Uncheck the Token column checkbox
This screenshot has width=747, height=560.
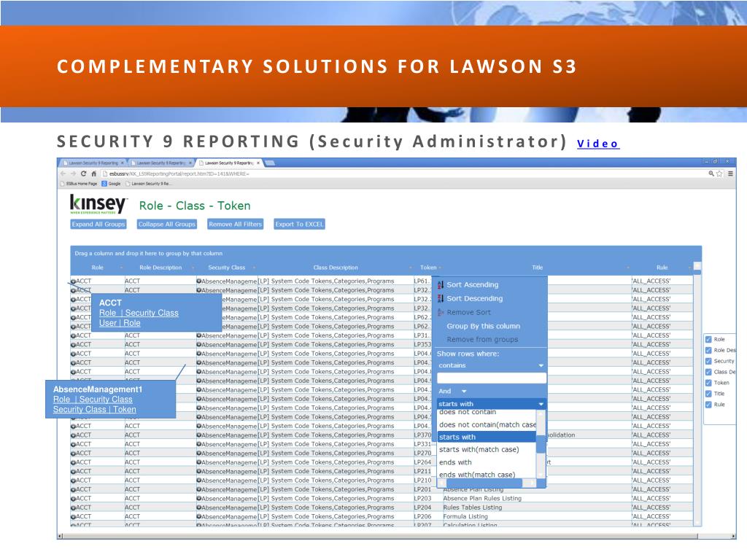coord(708,383)
